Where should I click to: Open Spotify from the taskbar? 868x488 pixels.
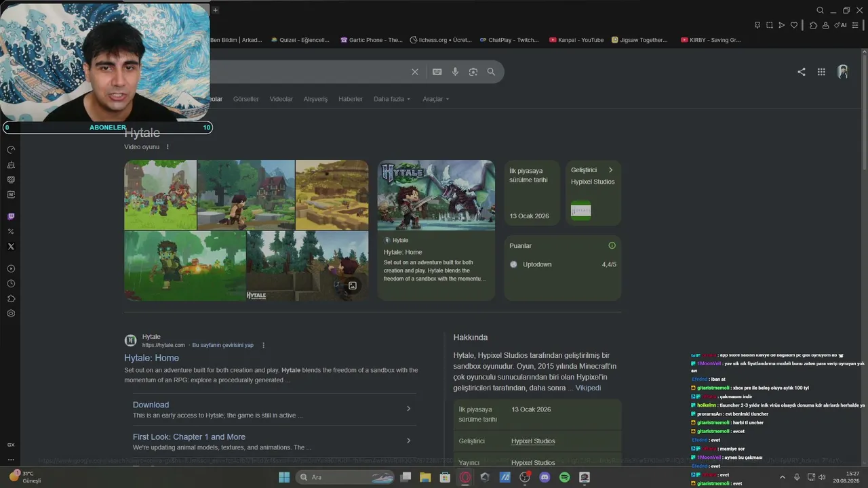pyautogui.click(x=565, y=477)
